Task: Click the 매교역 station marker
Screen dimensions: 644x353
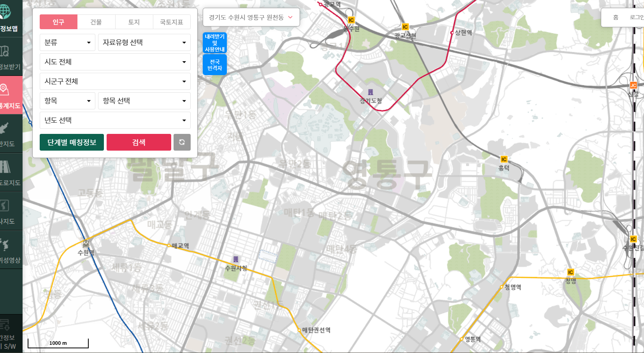Action: tap(169, 246)
